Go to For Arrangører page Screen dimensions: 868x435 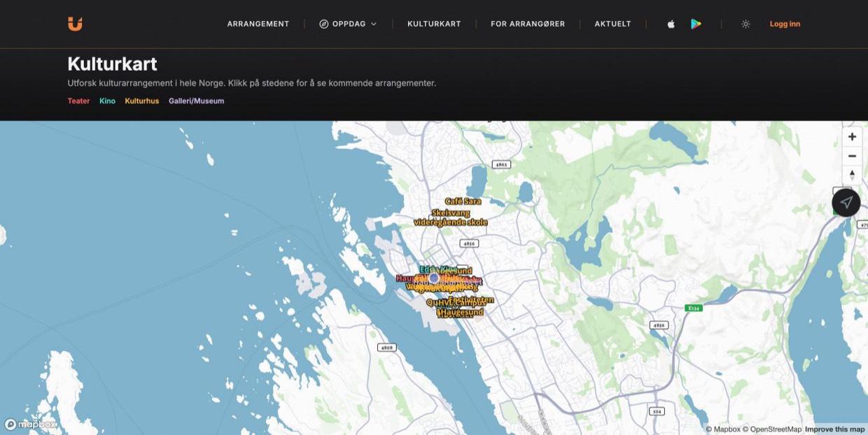point(528,24)
